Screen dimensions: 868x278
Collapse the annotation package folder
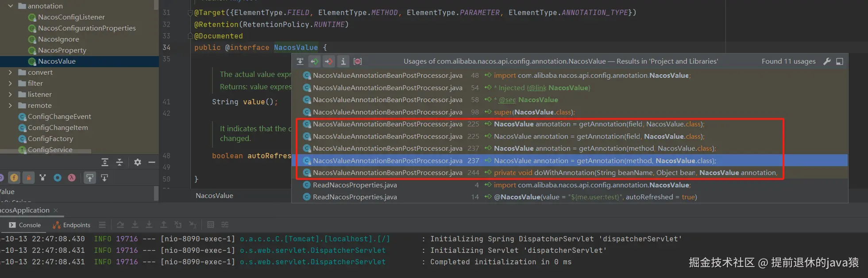11,6
